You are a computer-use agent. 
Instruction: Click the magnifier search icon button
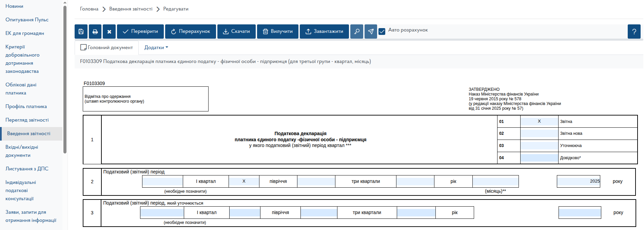357,32
